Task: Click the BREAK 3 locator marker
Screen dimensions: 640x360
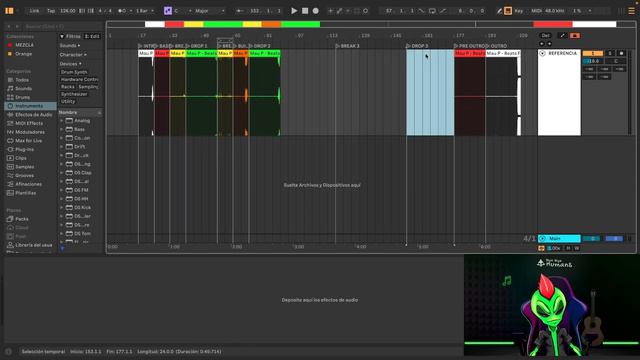Action: point(348,46)
